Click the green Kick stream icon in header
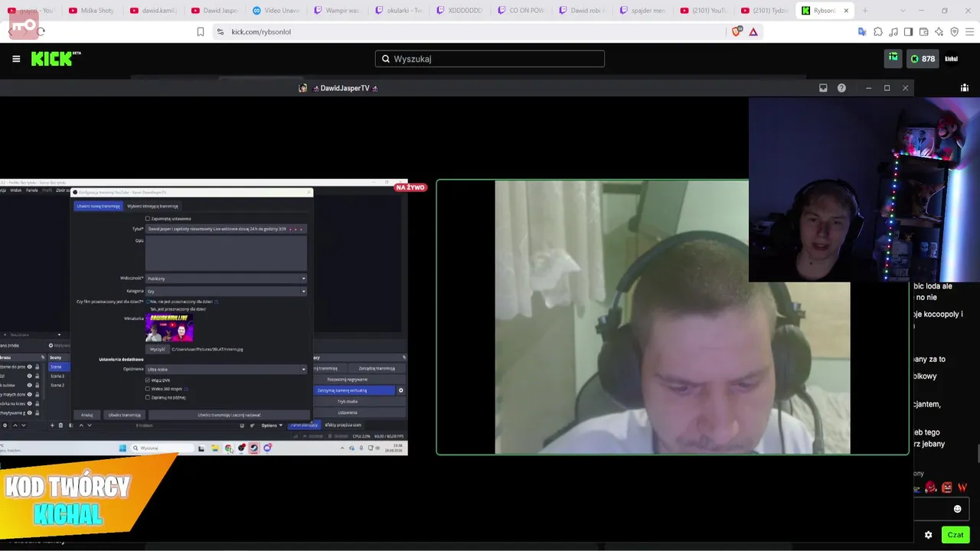The width and height of the screenshot is (980, 551). click(x=893, y=58)
